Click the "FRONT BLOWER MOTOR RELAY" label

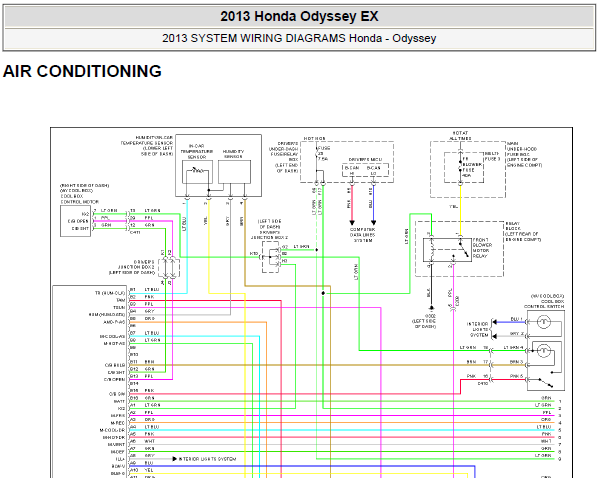point(482,248)
